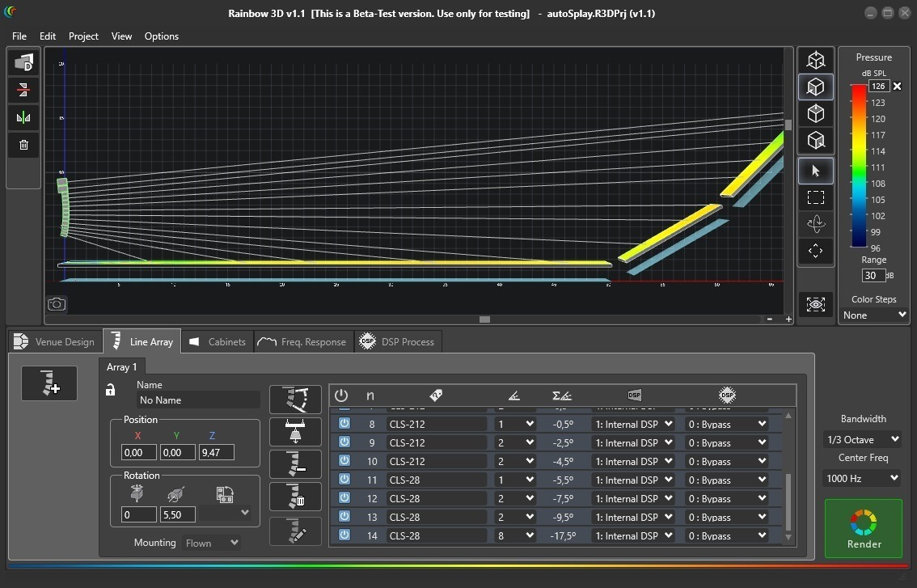Open the Venue Design tab

(55, 342)
